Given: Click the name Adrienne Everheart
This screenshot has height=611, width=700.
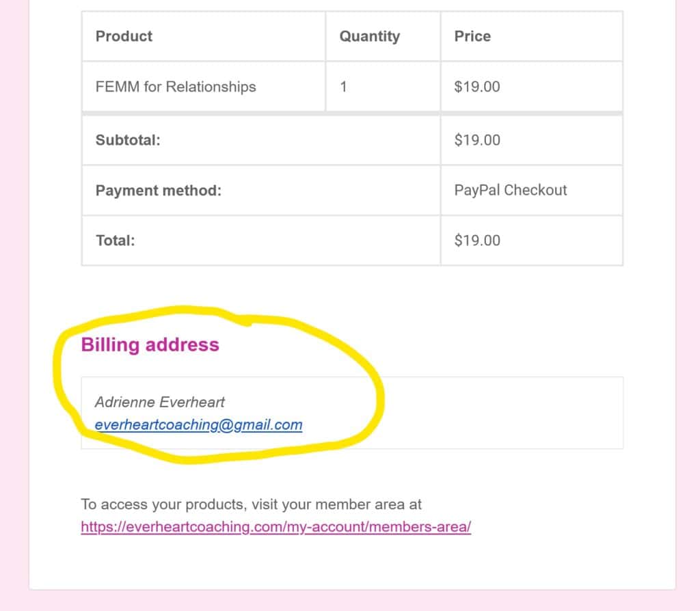Looking at the screenshot, I should (160, 402).
